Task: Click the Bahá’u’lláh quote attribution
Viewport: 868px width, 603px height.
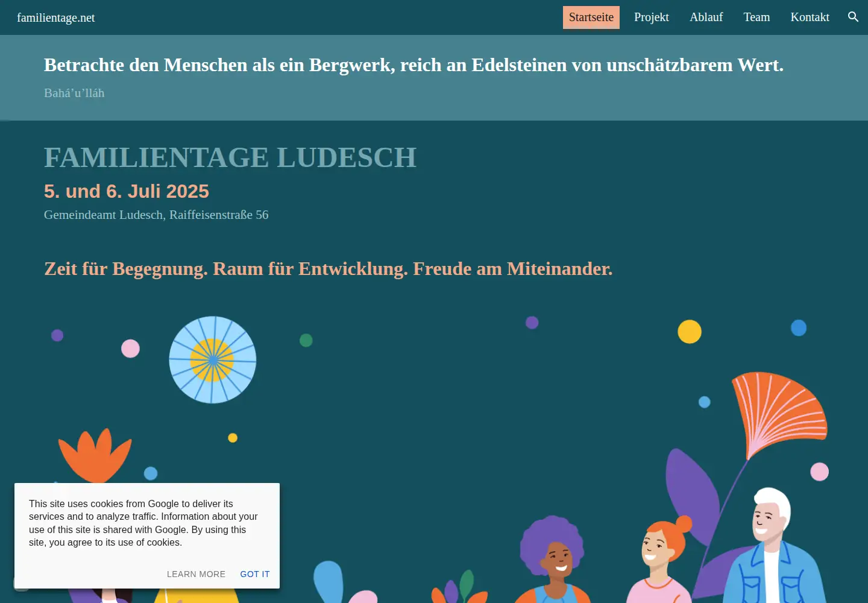Action: coord(74,93)
